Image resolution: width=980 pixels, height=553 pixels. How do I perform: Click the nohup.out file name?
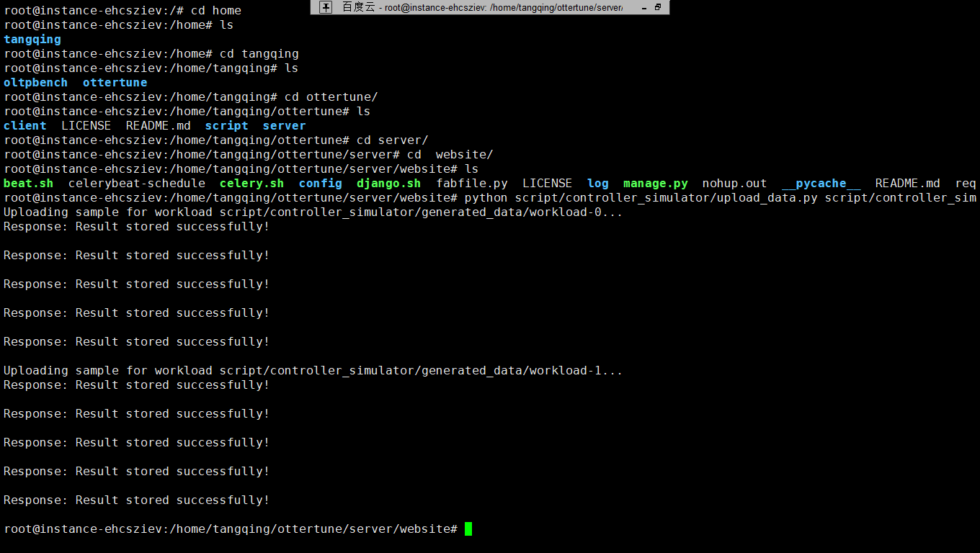[734, 183]
